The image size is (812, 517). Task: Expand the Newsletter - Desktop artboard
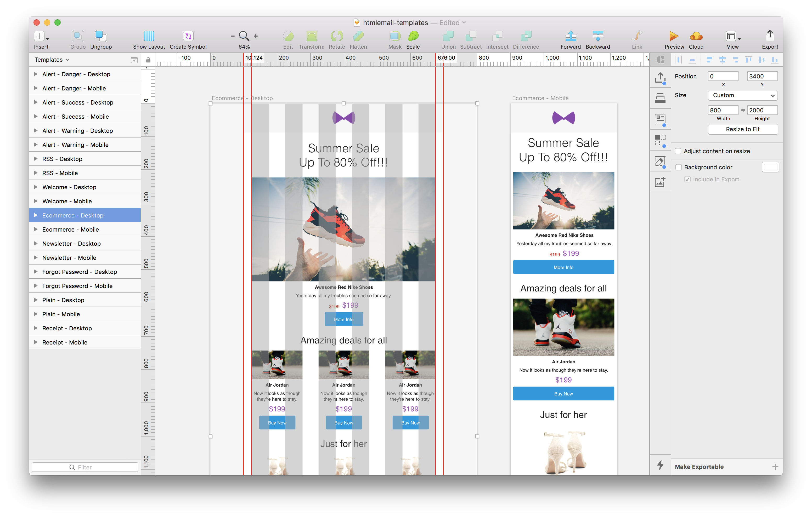click(35, 243)
